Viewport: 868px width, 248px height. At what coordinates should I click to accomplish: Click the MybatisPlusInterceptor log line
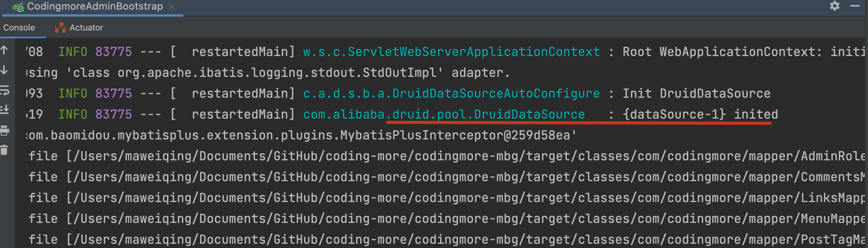tap(302, 135)
